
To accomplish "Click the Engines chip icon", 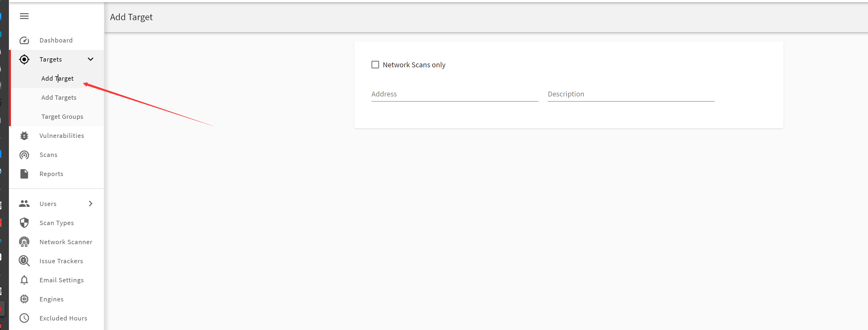I will 24,299.
